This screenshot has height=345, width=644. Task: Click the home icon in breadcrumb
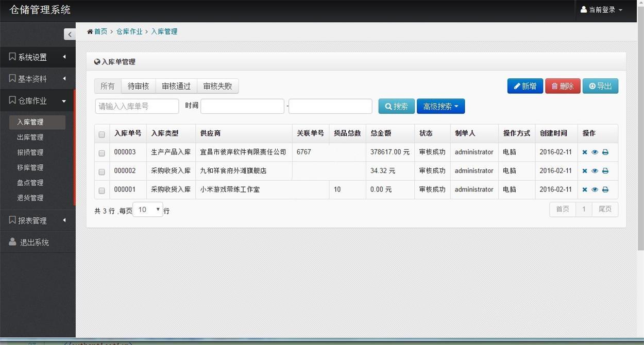pos(90,32)
